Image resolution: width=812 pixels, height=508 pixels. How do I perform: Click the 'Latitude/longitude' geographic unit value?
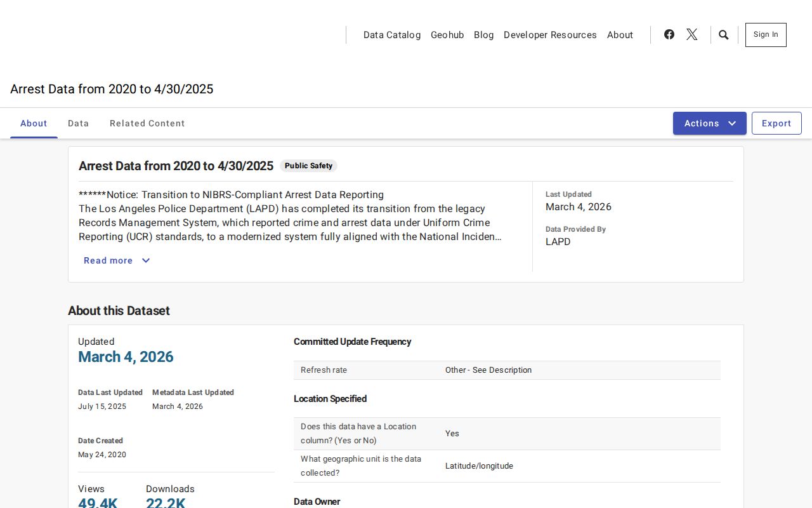click(479, 466)
